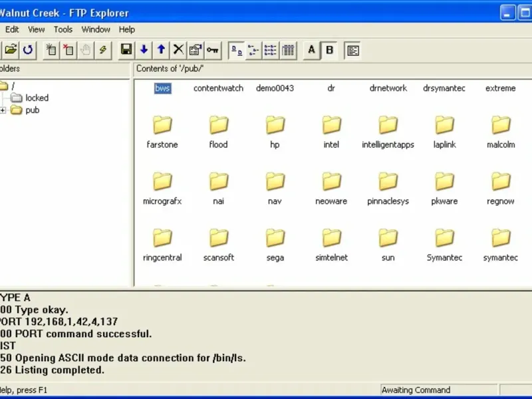Screen dimensions: 532x399
Task: Select the nai folder icon
Action: 219,181
